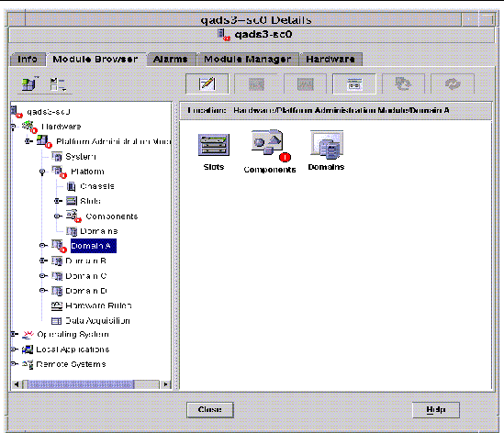Click the Domain B icon in tree
This screenshot has width=504, height=433.
click(57, 261)
